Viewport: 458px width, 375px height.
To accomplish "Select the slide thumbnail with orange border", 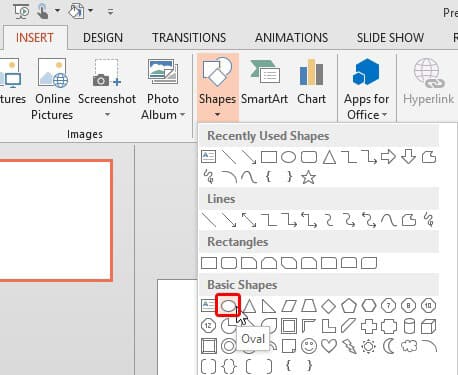I will [55, 221].
